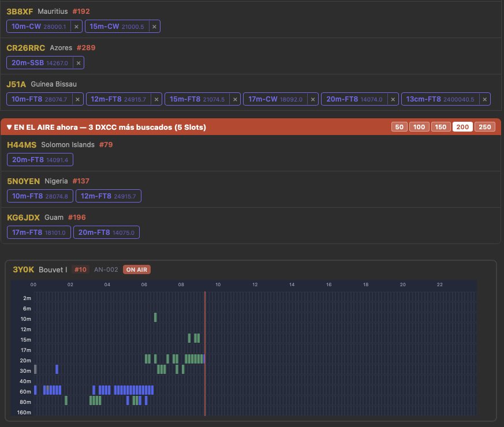Open KG6JDX 20m-FT8 14075.0 spot
This screenshot has height=427, width=504.
pos(106,233)
